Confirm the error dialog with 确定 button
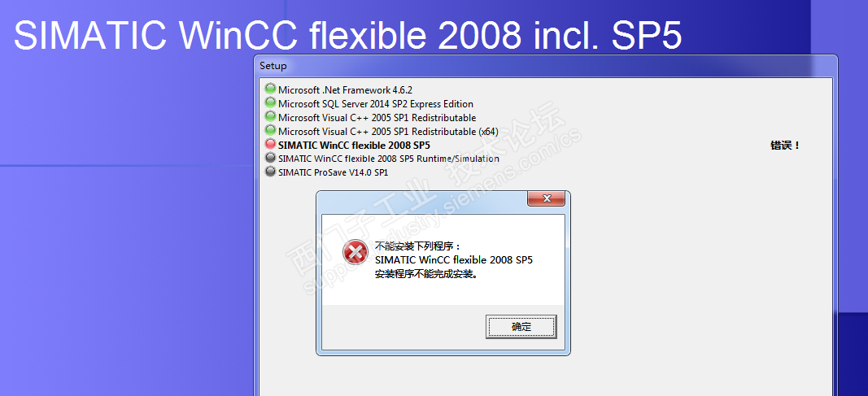 point(521,327)
